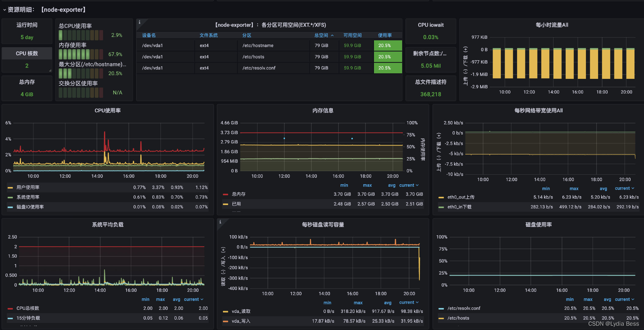
Task: Toggle 15分钟负载 series in load legend
Action: pyautogui.click(x=28, y=318)
